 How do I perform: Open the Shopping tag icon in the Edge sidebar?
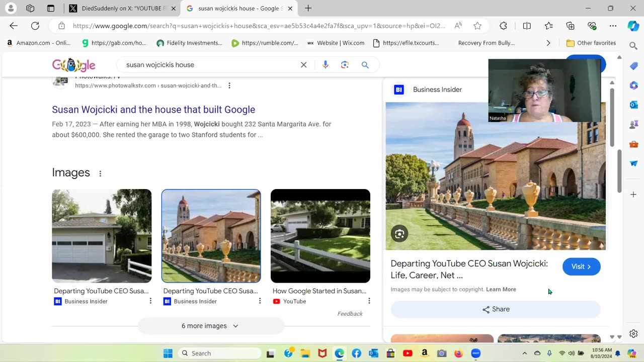click(x=633, y=66)
